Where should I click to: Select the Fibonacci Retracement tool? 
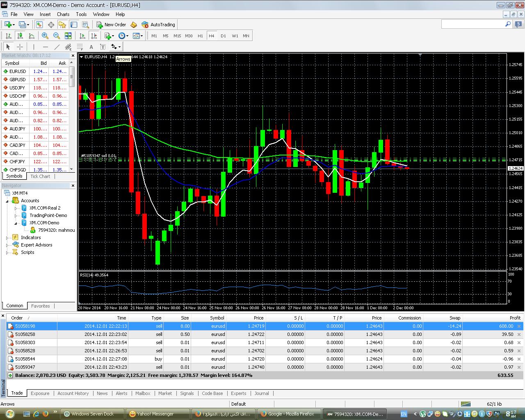click(x=80, y=47)
